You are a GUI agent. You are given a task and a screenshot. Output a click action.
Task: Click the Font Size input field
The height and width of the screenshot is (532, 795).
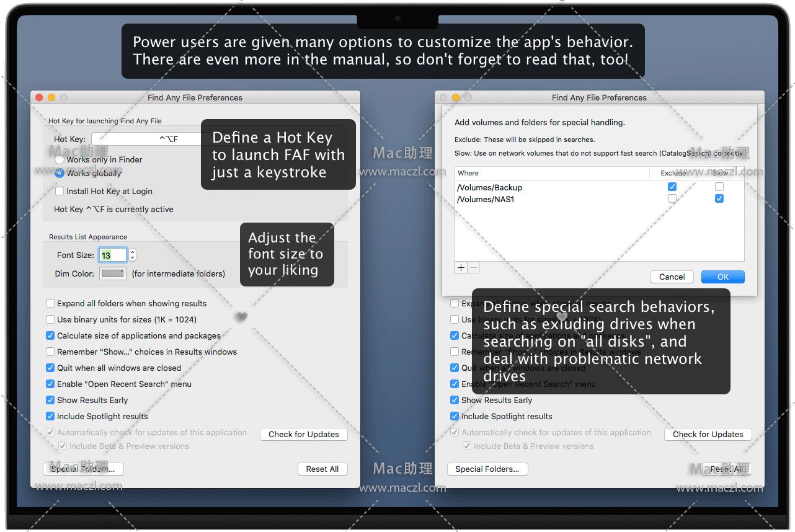pos(112,255)
